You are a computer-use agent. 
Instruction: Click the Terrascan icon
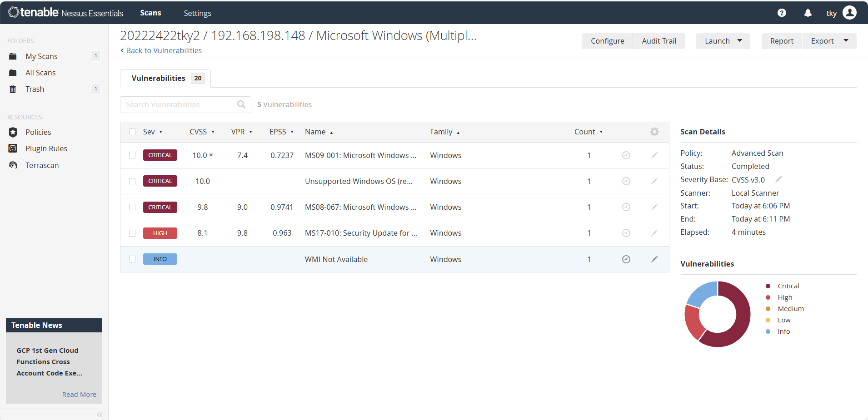click(13, 165)
